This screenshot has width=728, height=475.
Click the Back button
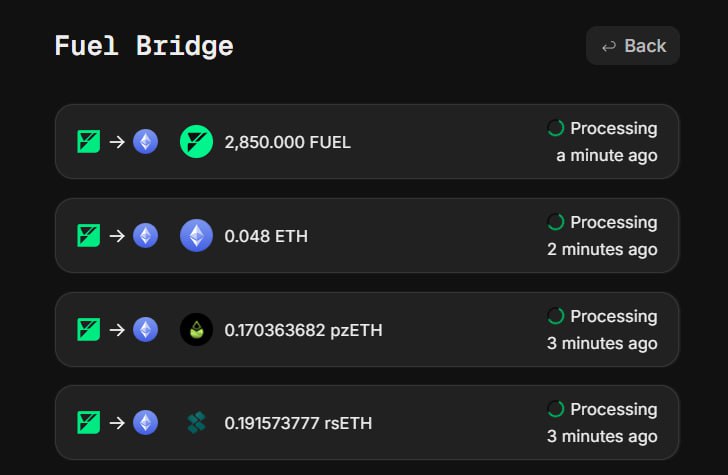pos(632,46)
